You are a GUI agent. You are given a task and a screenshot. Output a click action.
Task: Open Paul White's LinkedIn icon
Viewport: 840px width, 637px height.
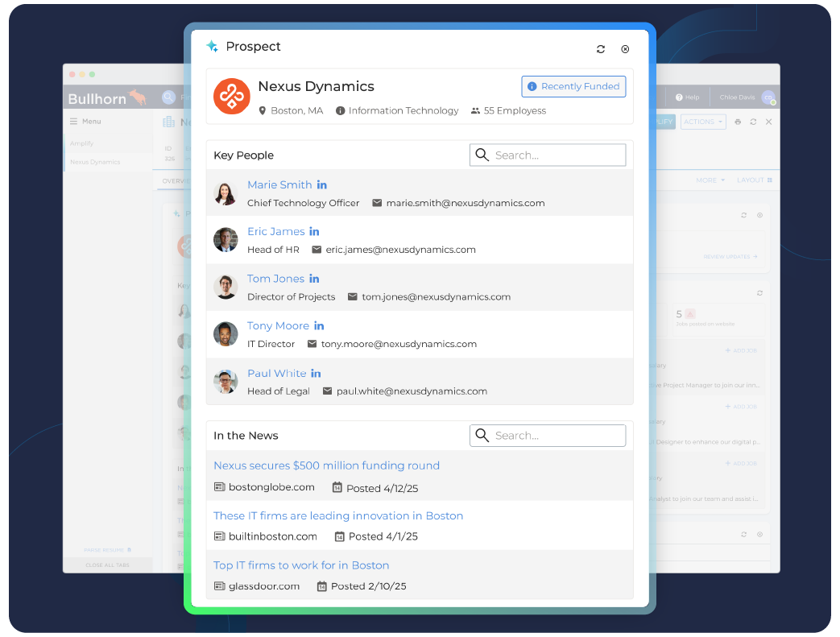pyautogui.click(x=316, y=374)
